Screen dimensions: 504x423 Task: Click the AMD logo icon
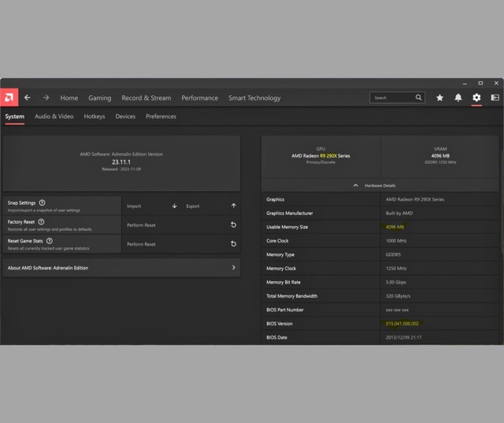[x=9, y=98]
